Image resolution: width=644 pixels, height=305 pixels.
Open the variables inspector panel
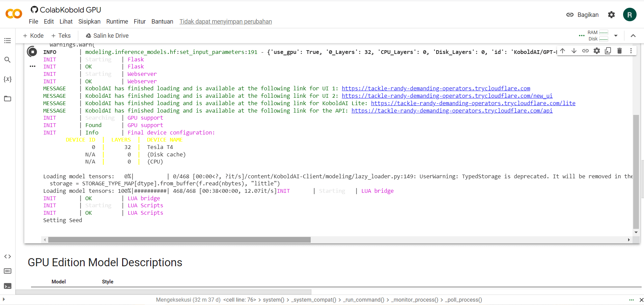click(7, 79)
